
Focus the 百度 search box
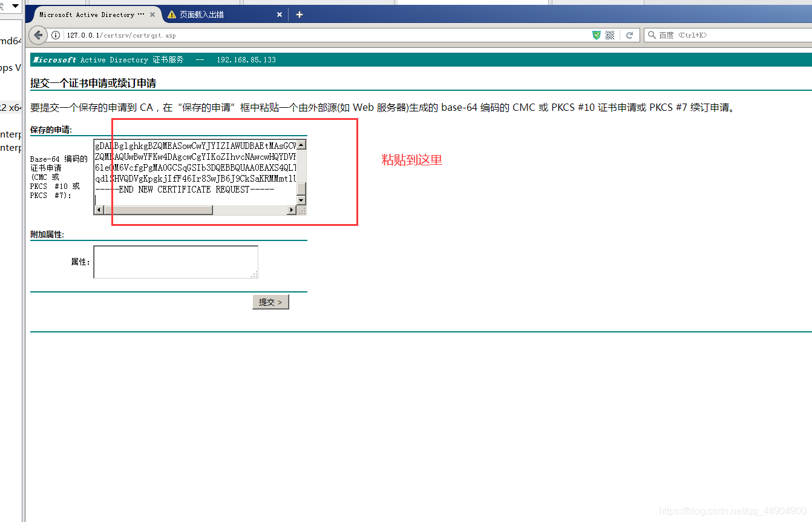(728, 35)
